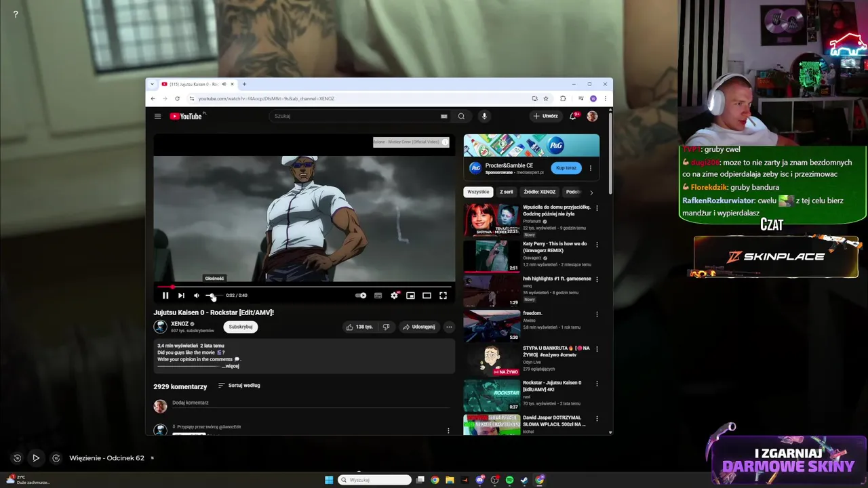
Task: Open weather widget on taskbar
Action: click(x=28, y=480)
